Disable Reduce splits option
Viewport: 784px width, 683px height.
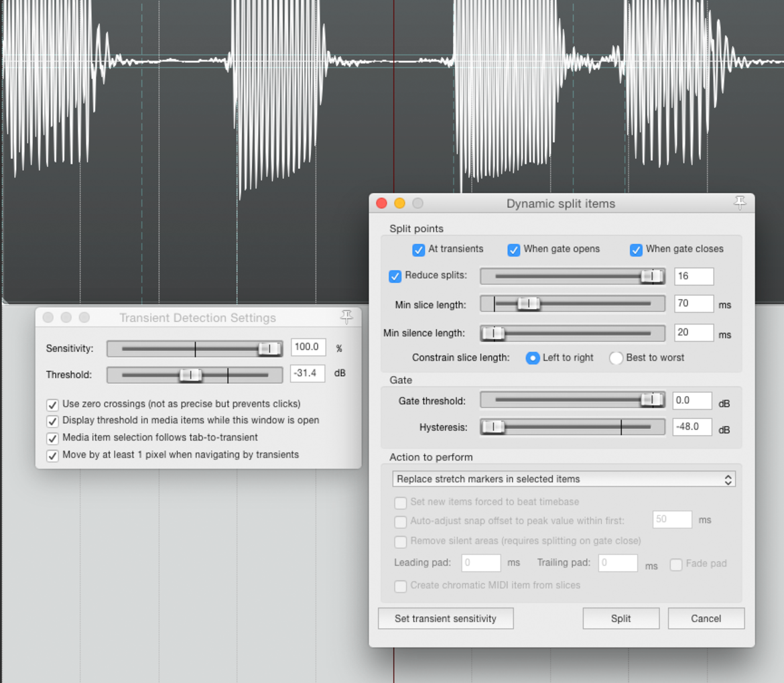point(395,276)
